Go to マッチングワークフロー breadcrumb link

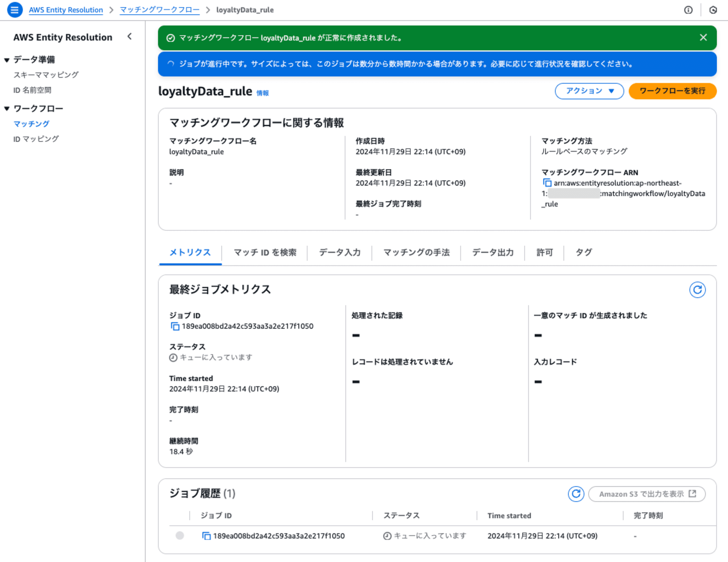pyautogui.click(x=159, y=10)
